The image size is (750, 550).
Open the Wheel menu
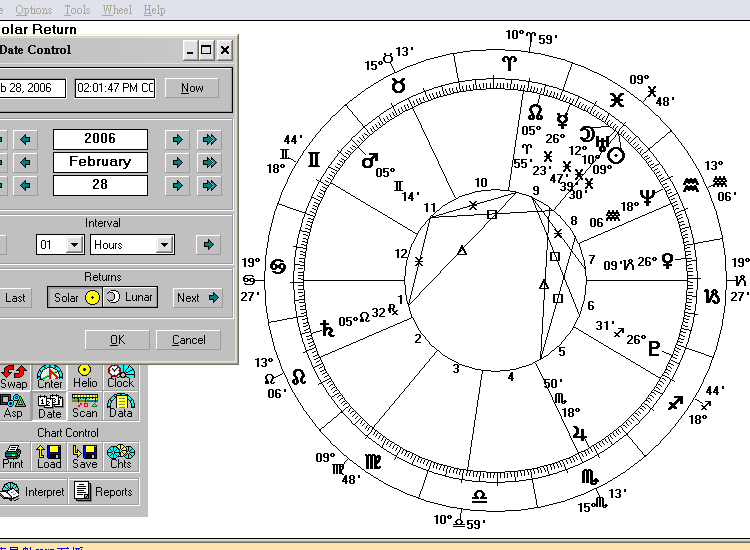(116, 9)
